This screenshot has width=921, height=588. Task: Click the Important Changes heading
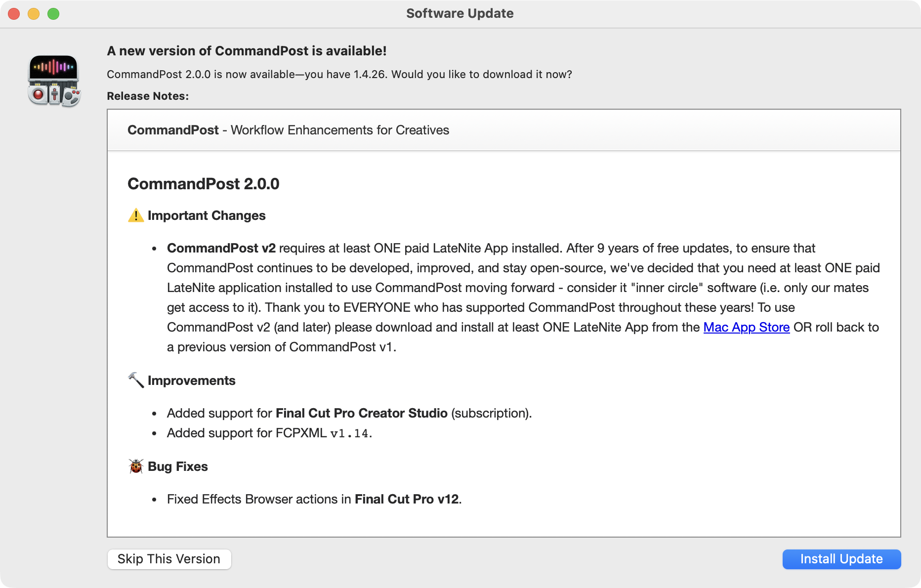pyautogui.click(x=207, y=215)
